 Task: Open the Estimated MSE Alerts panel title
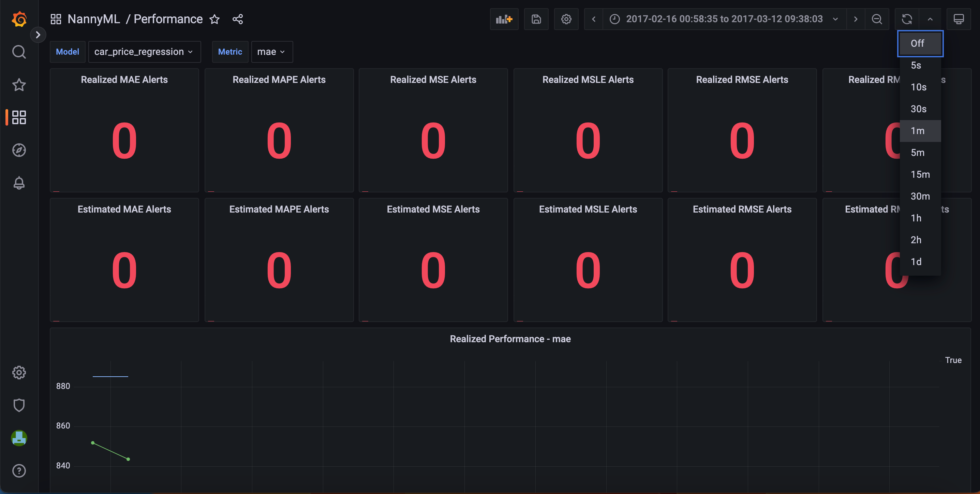pyautogui.click(x=433, y=209)
